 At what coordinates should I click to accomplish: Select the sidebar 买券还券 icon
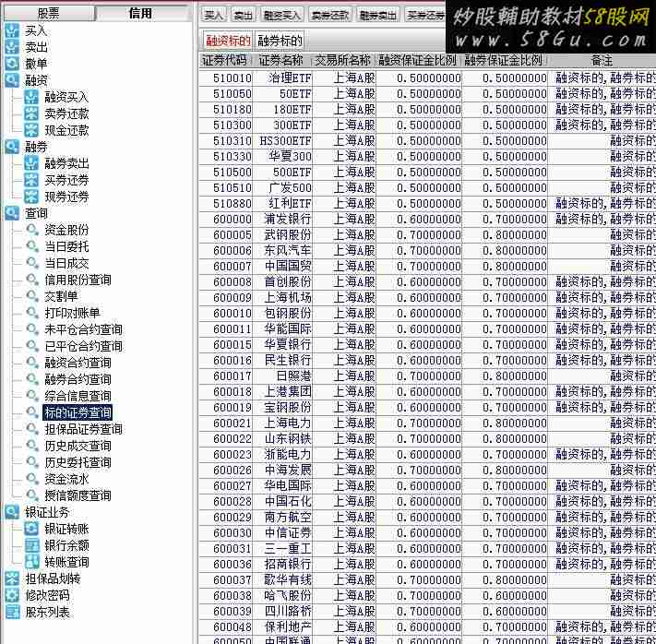pos(31,180)
